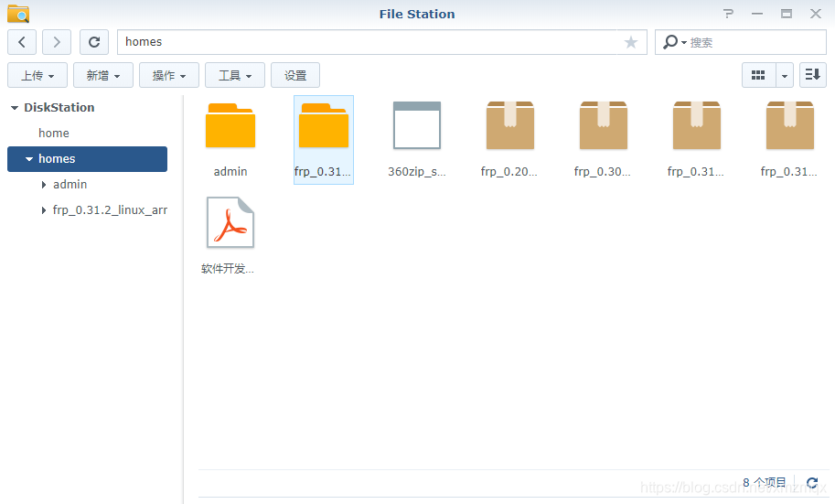Click the 8 个项目 item count
Image resolution: width=835 pixels, height=504 pixels.
click(x=765, y=482)
